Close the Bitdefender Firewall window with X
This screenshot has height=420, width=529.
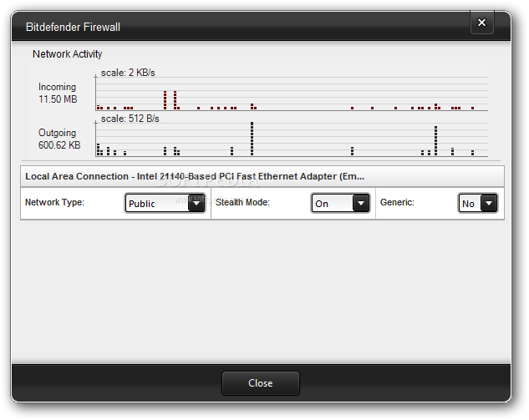(x=481, y=23)
